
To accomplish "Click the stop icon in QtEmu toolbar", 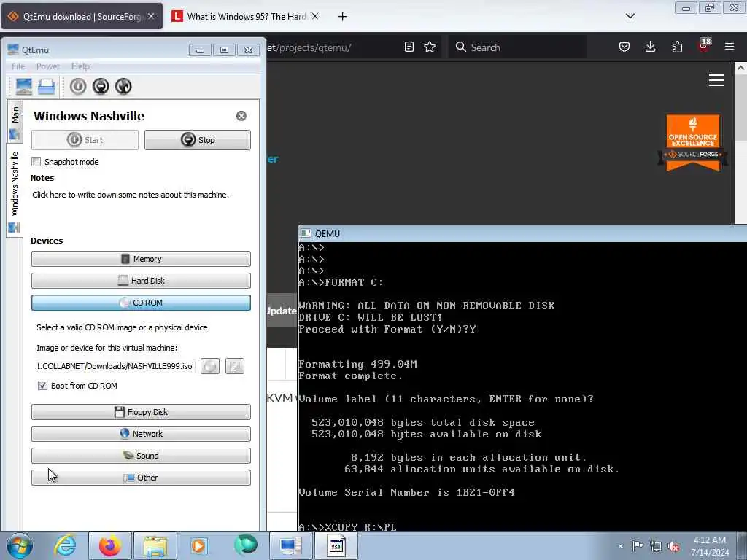I will pyautogui.click(x=101, y=86).
